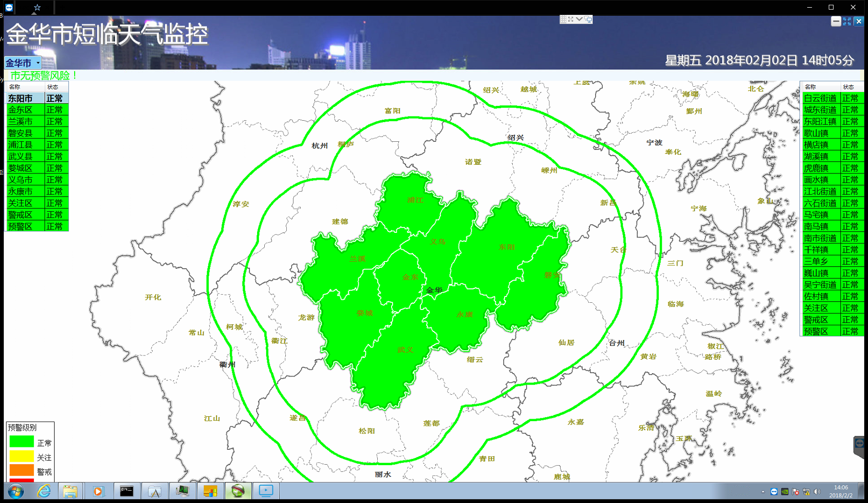Viewport: 868px width, 503px height.
Task: Open the Windows Start menu
Action: click(x=14, y=492)
